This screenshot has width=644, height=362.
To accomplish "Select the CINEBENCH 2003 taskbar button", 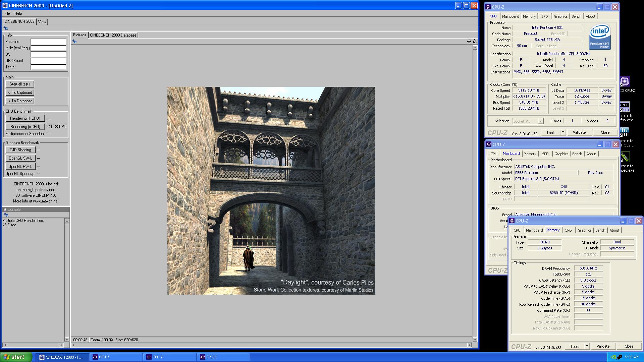I will (62, 357).
